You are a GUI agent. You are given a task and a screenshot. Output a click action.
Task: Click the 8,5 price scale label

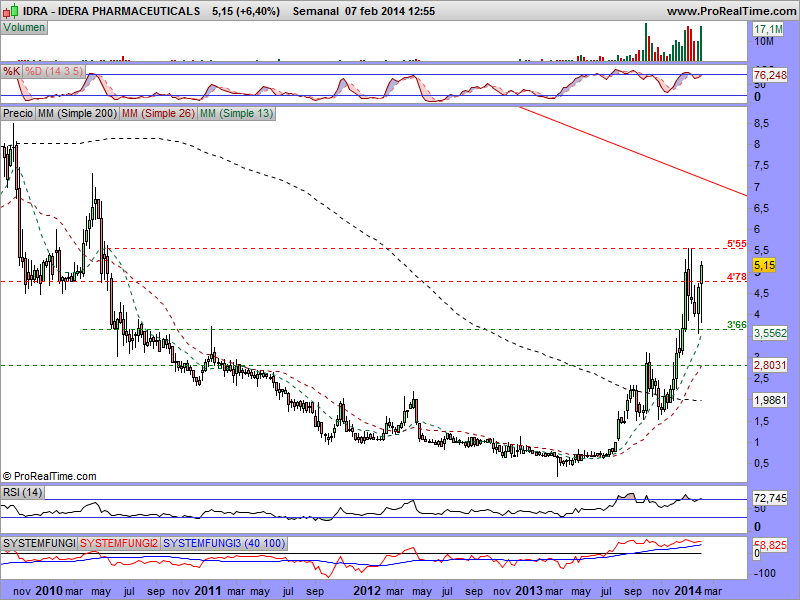click(x=761, y=123)
